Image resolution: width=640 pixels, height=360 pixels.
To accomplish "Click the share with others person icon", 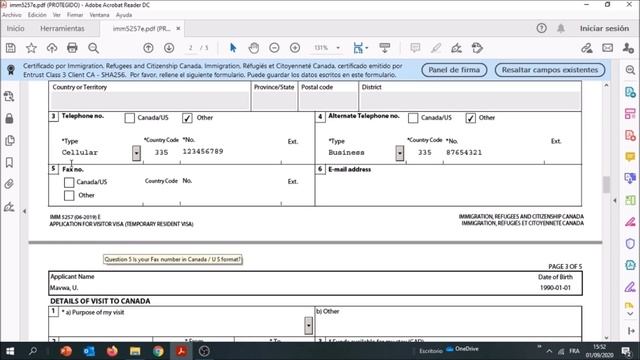I will 628,48.
